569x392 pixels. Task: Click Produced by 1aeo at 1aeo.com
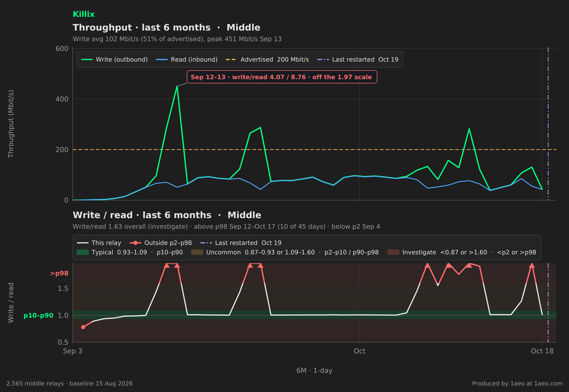tap(517, 384)
